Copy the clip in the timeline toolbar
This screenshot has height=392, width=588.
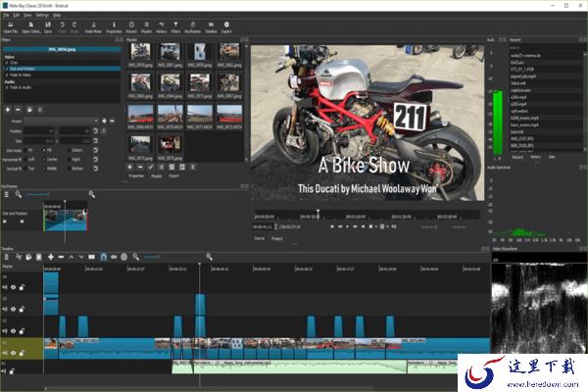click(x=28, y=257)
